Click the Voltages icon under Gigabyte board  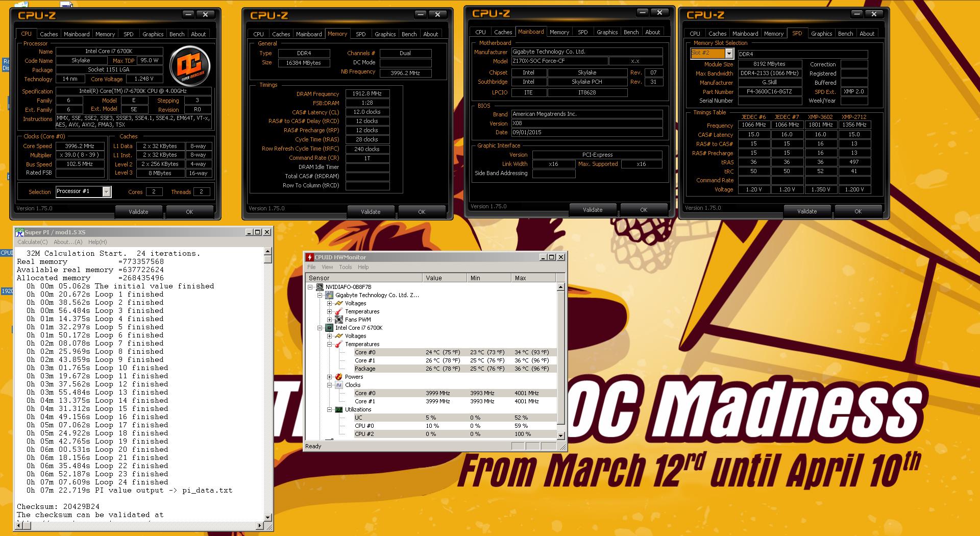(339, 303)
